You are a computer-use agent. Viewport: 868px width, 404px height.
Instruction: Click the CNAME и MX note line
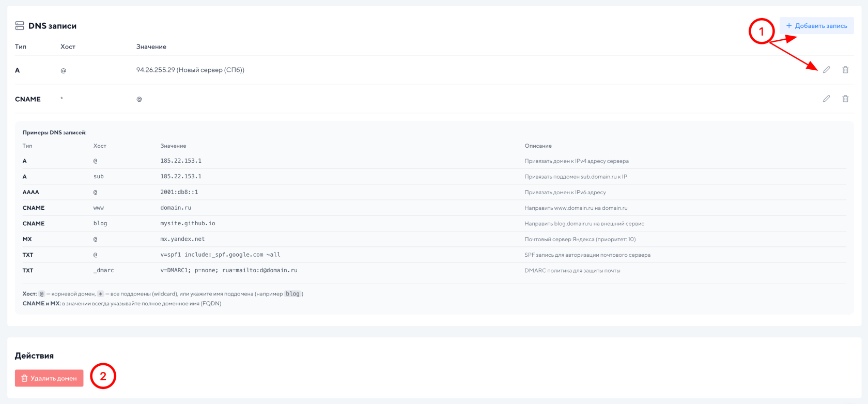(x=122, y=304)
